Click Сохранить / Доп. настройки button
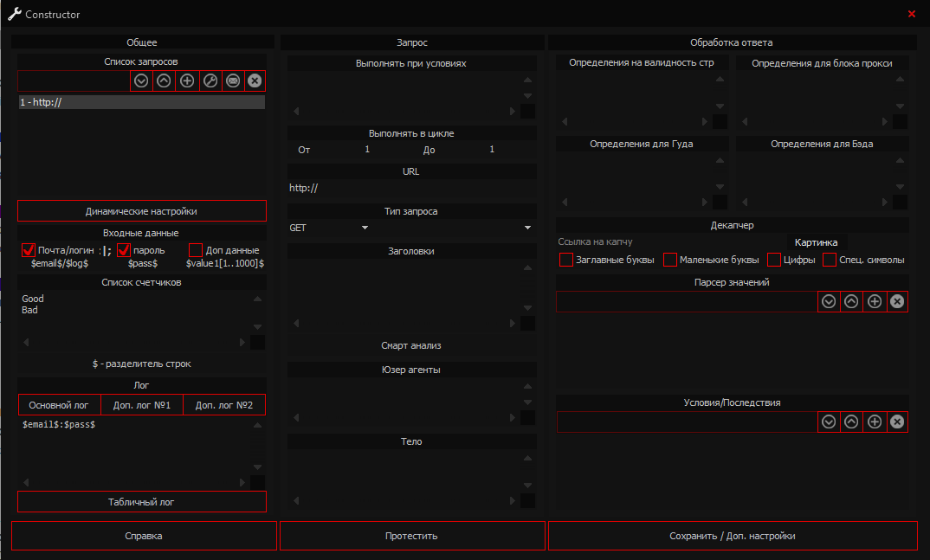 click(x=733, y=536)
